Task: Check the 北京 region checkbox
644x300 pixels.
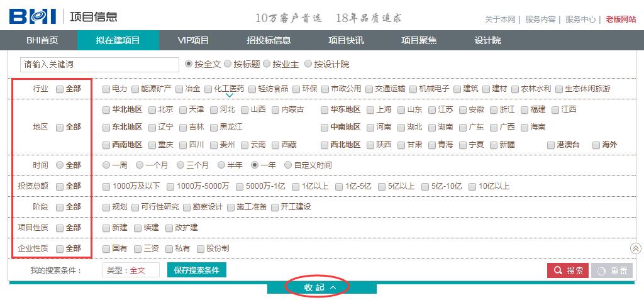Action: (152, 109)
